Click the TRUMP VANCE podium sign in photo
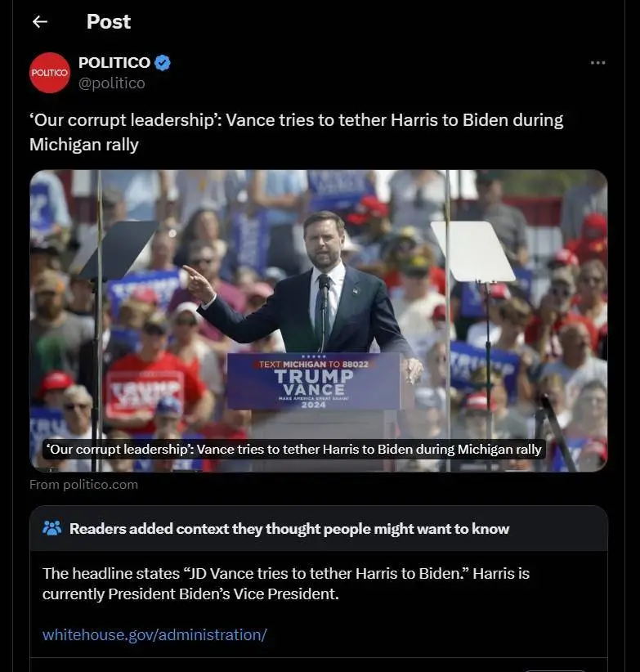This screenshot has width=640, height=672. coord(314,380)
